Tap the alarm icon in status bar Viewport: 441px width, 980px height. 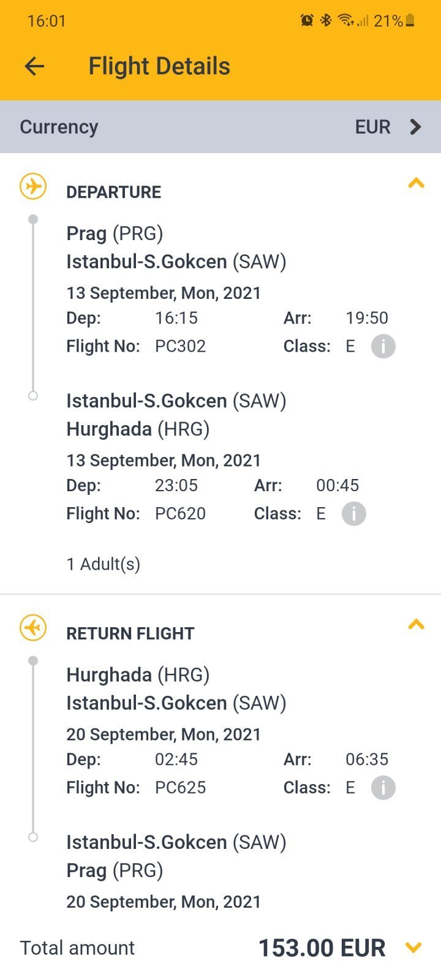click(307, 21)
